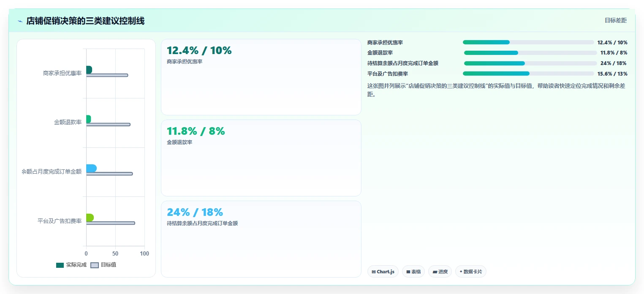The width and height of the screenshot is (644, 294).
Task: Click the green 金额退款率 actual bar
Action: 88,119
